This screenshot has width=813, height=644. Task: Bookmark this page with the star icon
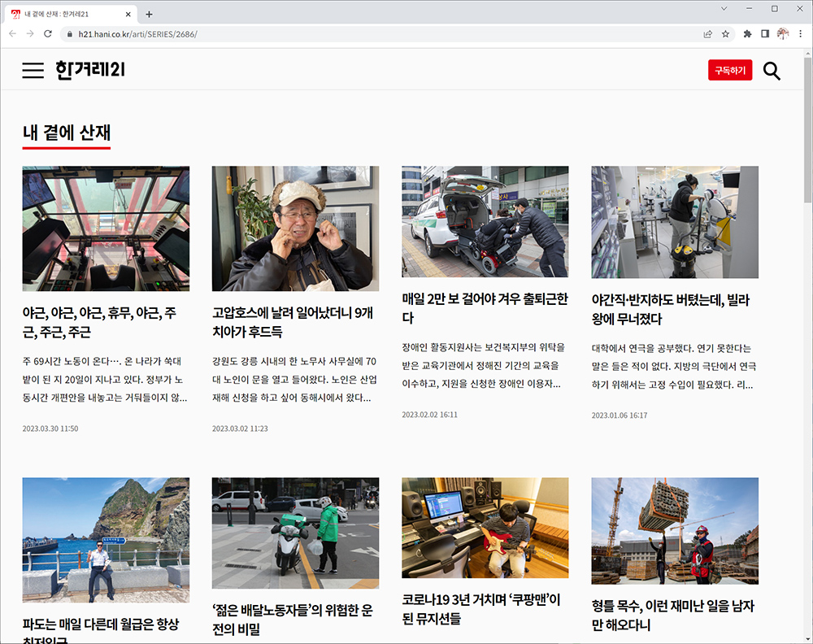click(725, 34)
